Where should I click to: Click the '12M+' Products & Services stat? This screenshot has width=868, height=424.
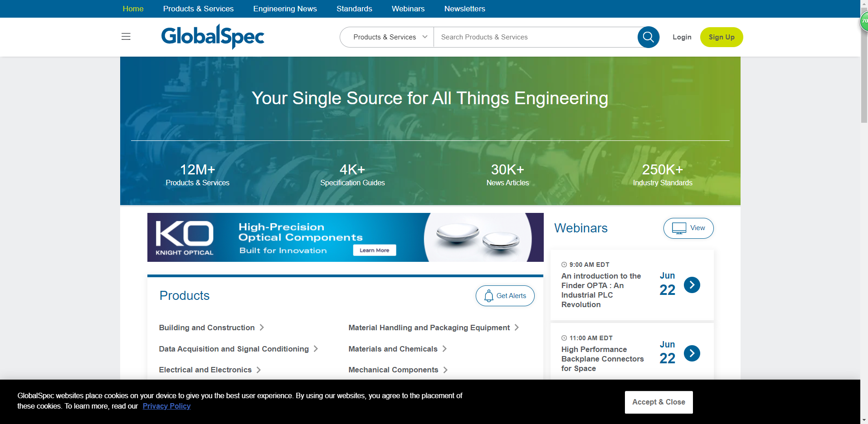(x=197, y=175)
